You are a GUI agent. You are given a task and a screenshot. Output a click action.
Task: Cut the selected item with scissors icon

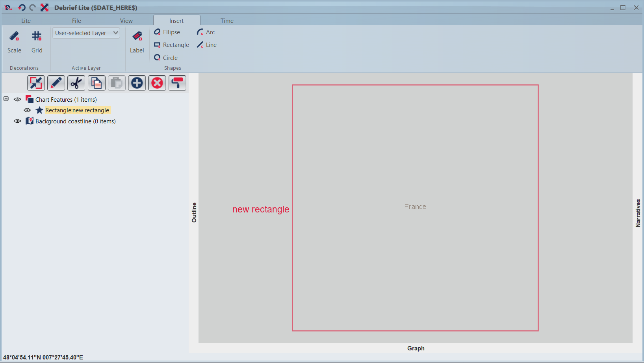point(76,83)
